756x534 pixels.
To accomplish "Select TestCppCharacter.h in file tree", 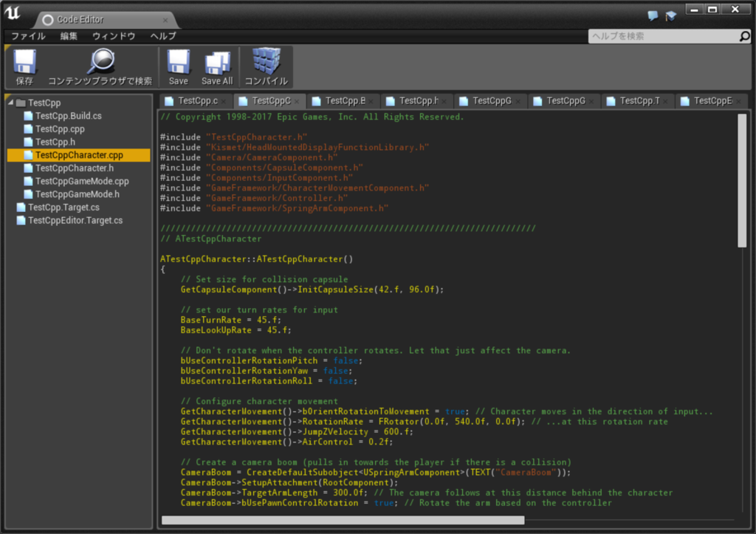I will 78,168.
